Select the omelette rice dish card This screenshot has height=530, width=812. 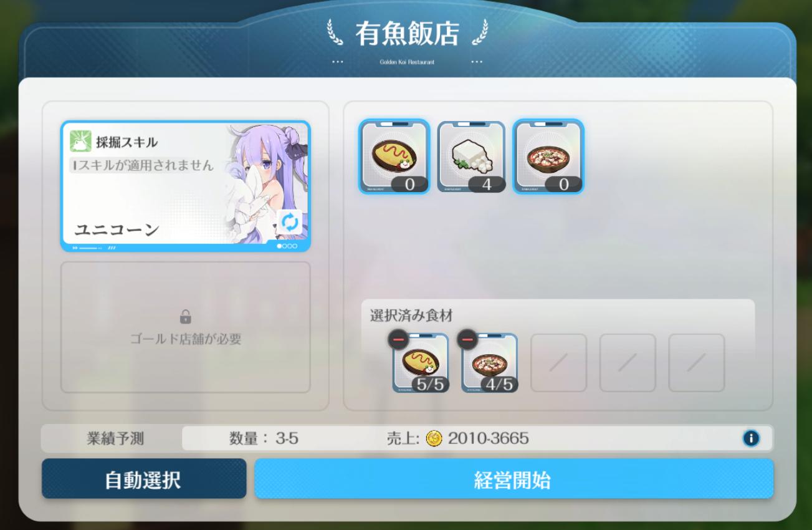(394, 157)
